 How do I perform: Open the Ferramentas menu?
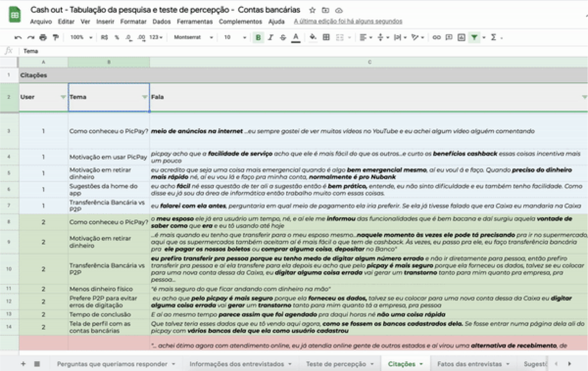(195, 21)
